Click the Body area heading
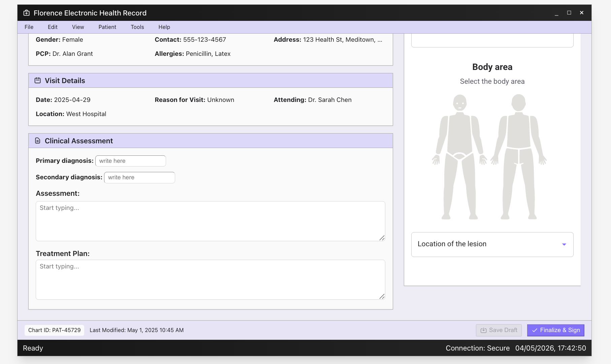611x364 pixels. 492,67
